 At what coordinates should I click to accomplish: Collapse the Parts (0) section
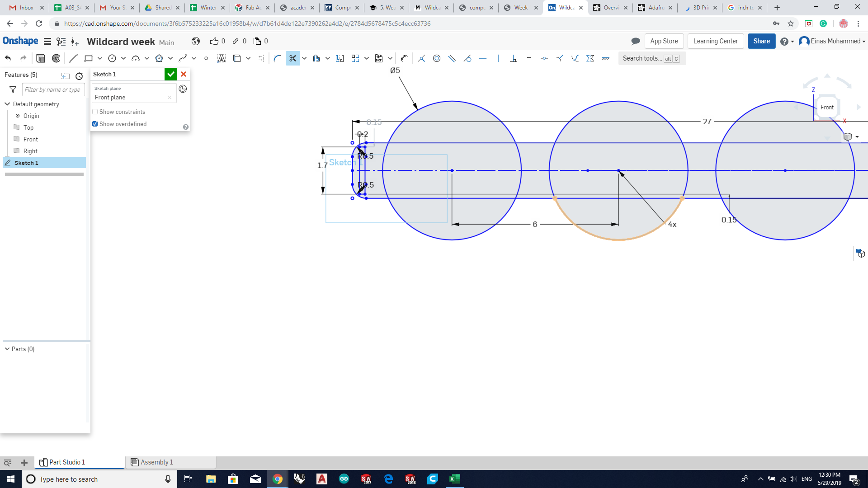click(7, 349)
